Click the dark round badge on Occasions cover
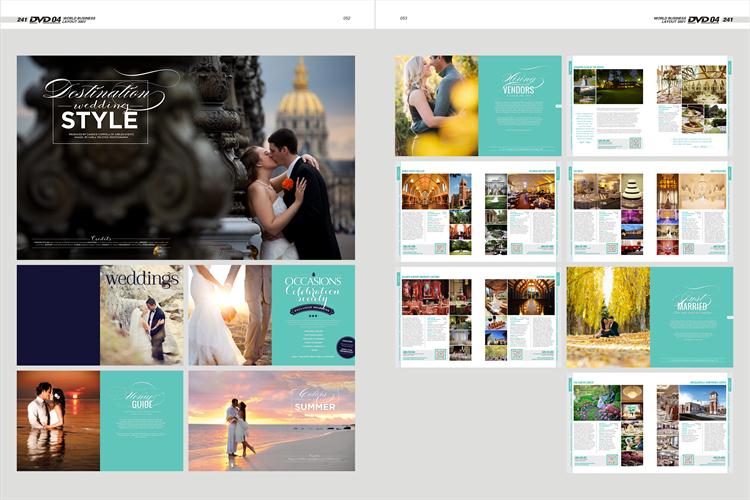The image size is (750, 500). click(345, 346)
